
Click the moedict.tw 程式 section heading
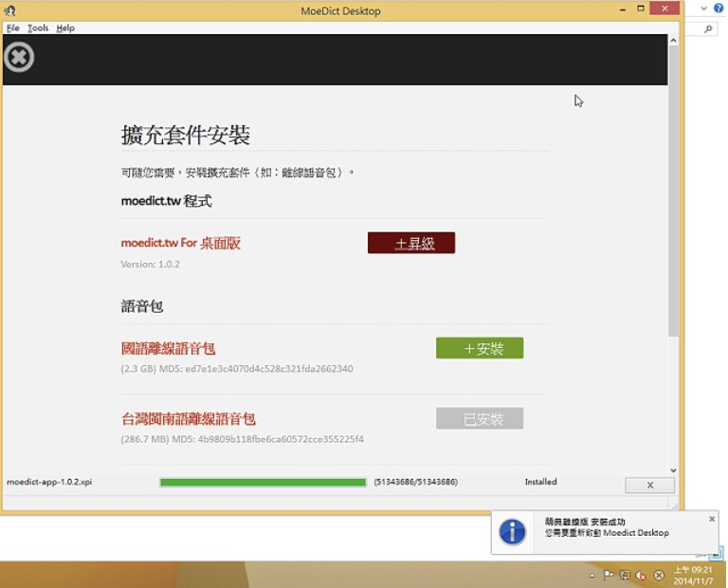[166, 201]
